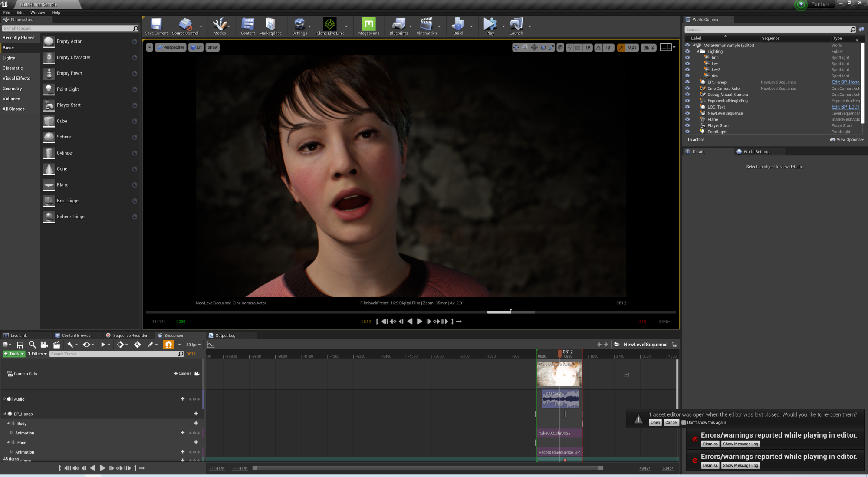The height and width of the screenshot is (477, 868).
Task: Click the Cube placement icon
Action: [49, 121]
